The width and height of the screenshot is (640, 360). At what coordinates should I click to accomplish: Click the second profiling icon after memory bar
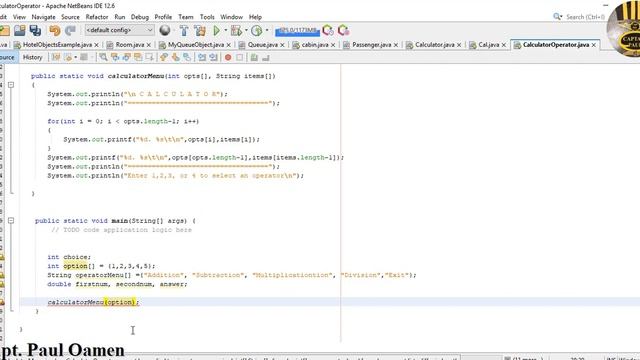[343, 30]
